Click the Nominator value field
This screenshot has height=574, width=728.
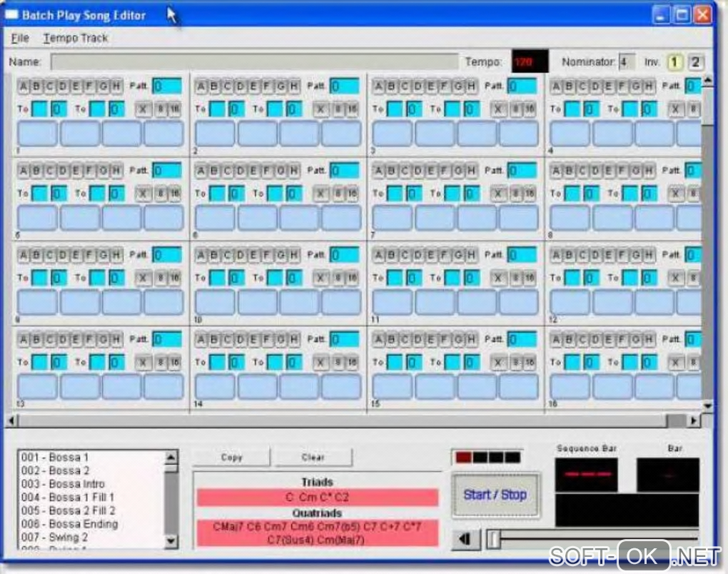[x=627, y=62]
